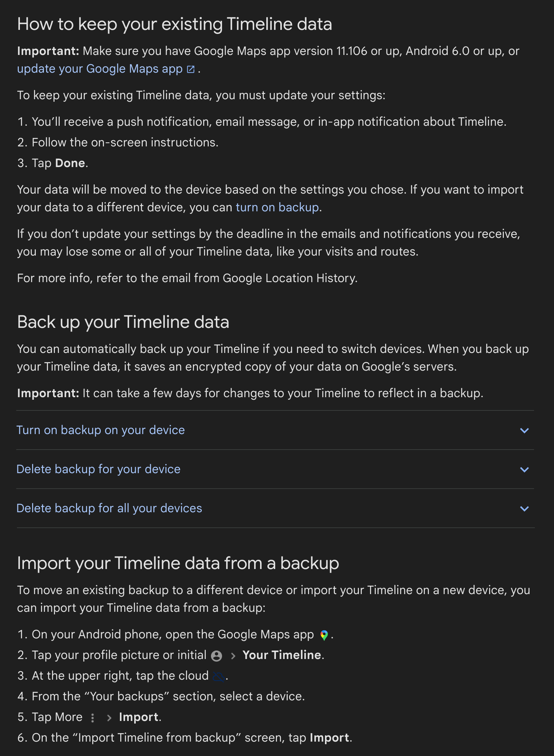
Task: Click the bold Import text in step 6
Action: point(329,737)
